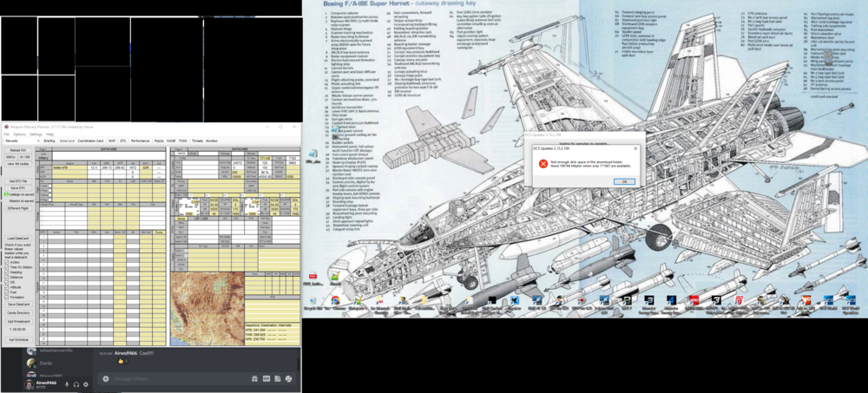Viewport: 868px width, 393px height.
Task: Click the Nellis AFB airbase field
Action: click(69, 167)
